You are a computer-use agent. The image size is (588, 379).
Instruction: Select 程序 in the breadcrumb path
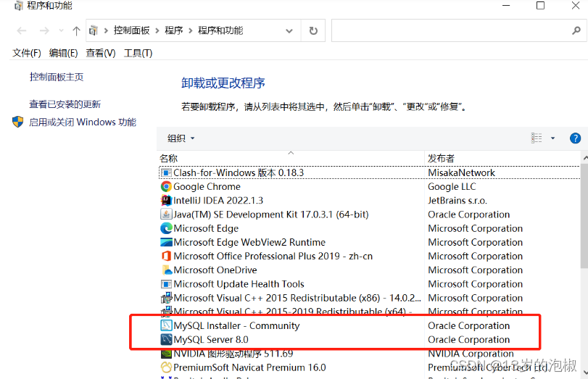tap(173, 30)
